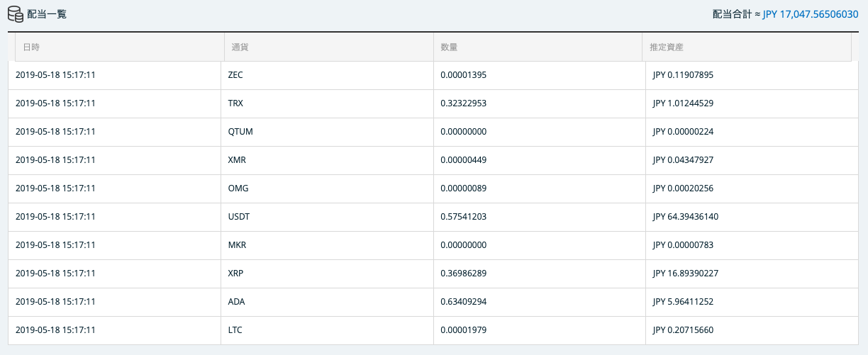Select the USDT currency cell
868x355 pixels.
pyautogui.click(x=239, y=217)
